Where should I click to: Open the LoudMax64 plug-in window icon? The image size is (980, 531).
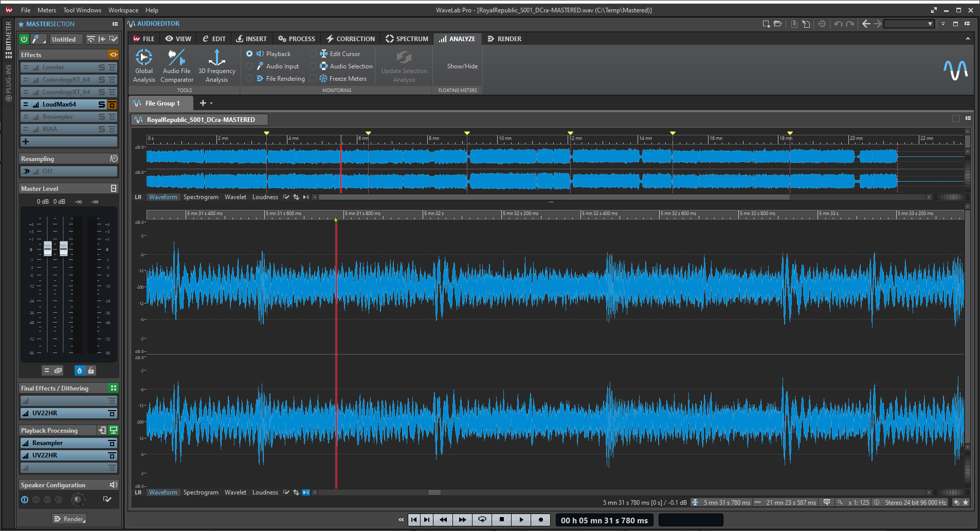click(112, 104)
